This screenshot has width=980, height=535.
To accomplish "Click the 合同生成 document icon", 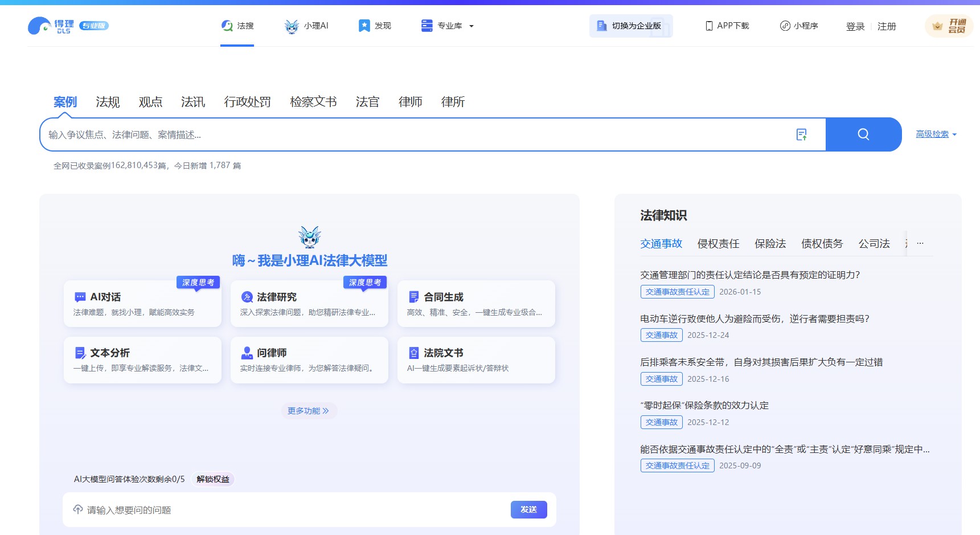I will click(413, 296).
